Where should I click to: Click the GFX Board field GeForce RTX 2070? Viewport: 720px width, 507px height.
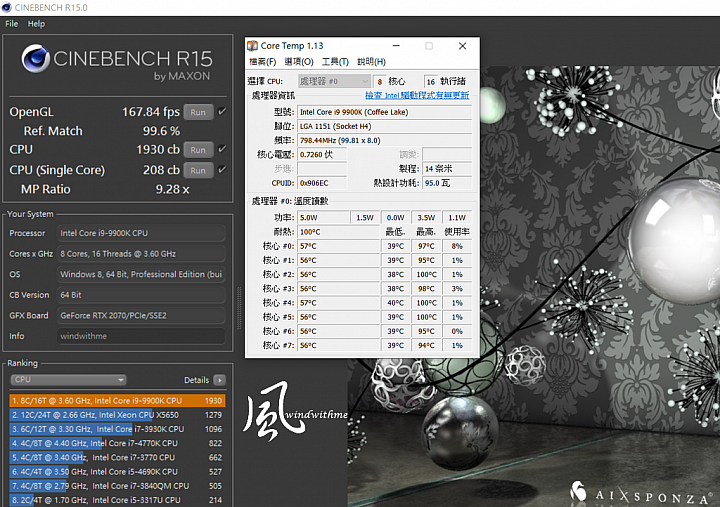coord(141,315)
